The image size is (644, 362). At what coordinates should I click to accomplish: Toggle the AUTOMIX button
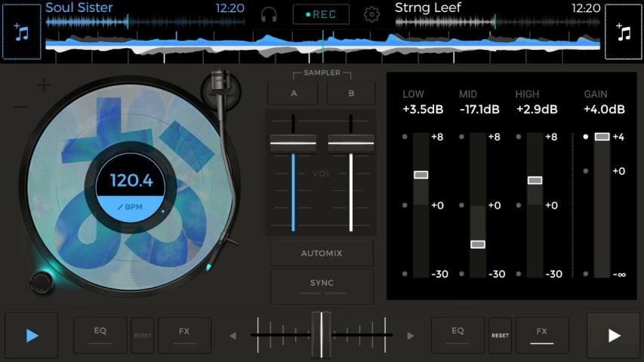coord(322,253)
